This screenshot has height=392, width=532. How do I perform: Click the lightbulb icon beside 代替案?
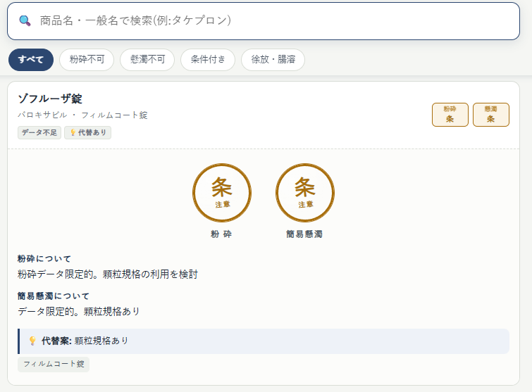coord(32,341)
